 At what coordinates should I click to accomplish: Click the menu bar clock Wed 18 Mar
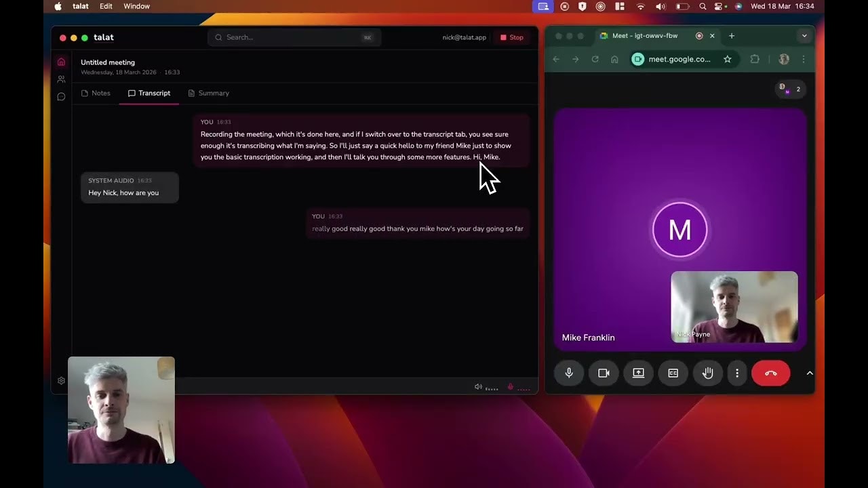pos(782,6)
